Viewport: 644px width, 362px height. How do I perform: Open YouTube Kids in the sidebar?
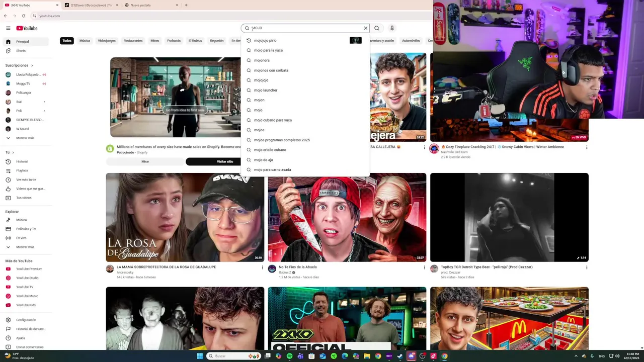point(25,305)
